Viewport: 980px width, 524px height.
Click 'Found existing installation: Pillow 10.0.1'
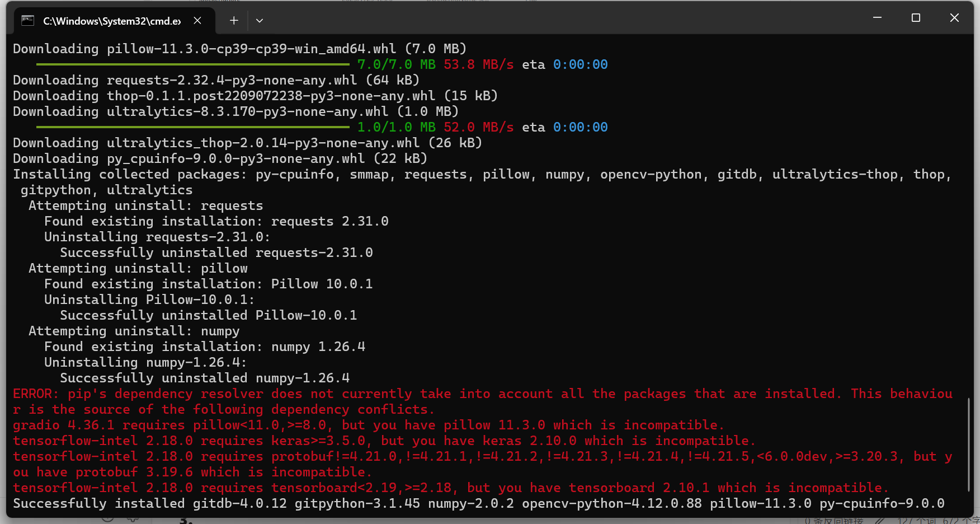(209, 284)
